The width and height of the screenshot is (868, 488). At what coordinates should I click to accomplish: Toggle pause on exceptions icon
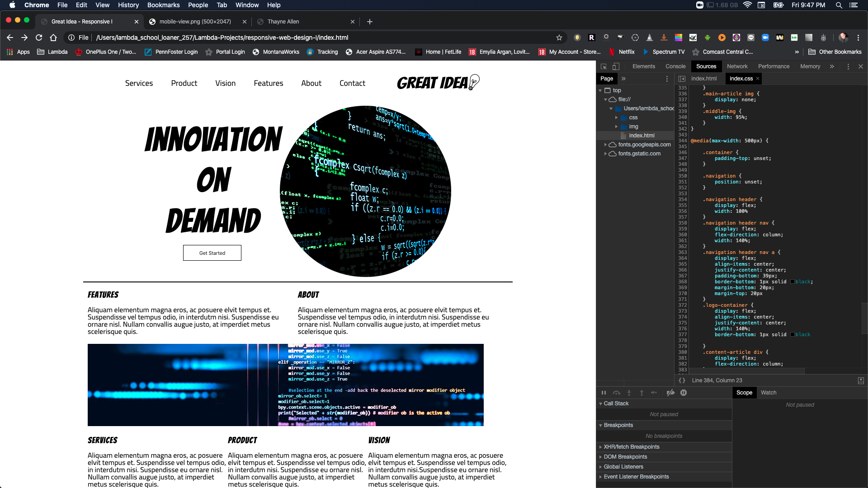(684, 393)
